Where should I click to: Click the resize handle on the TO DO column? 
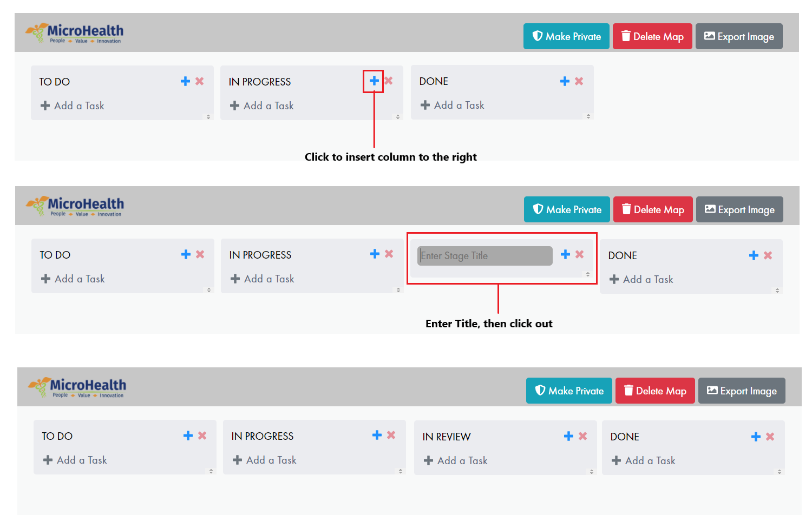tap(209, 116)
